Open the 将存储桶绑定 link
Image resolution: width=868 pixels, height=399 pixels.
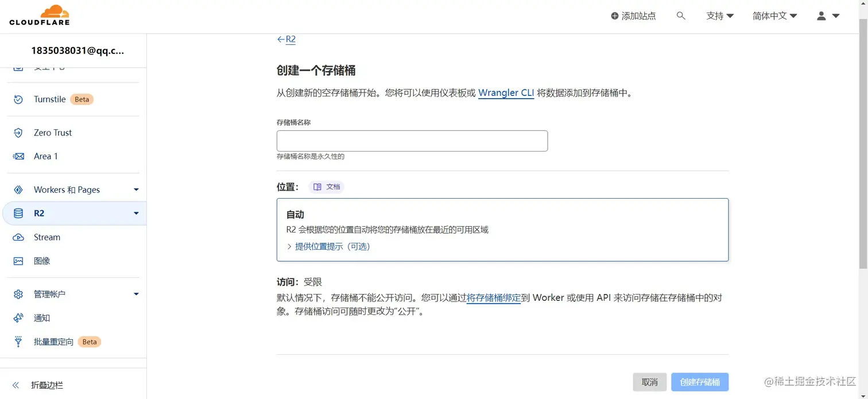494,298
